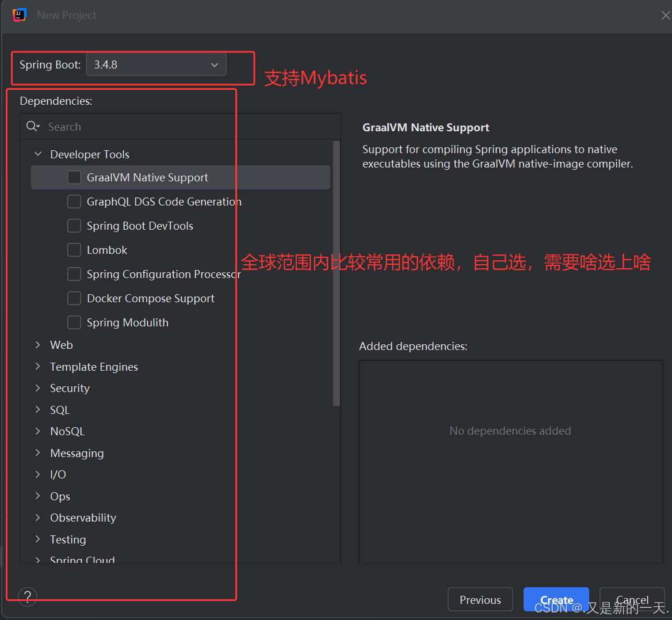Enable Docker Compose Support checkbox
The width and height of the screenshot is (672, 620).
(x=74, y=298)
